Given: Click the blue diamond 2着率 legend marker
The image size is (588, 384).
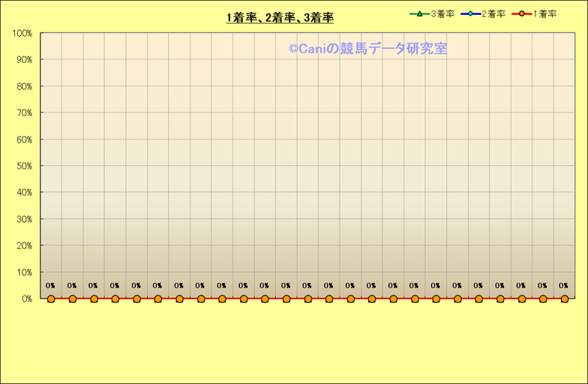Looking at the screenshot, I should pyautogui.click(x=471, y=13).
